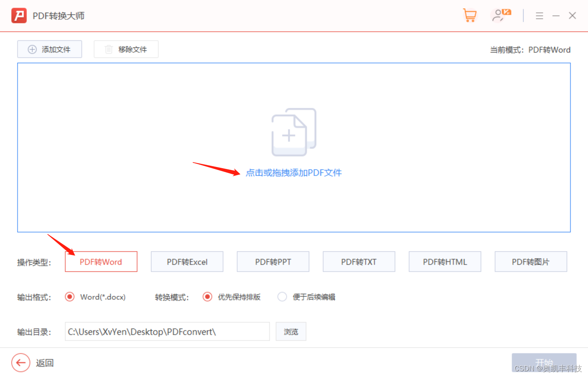Click the PDF转换大师 logo icon
588x376 pixels.
[18, 15]
